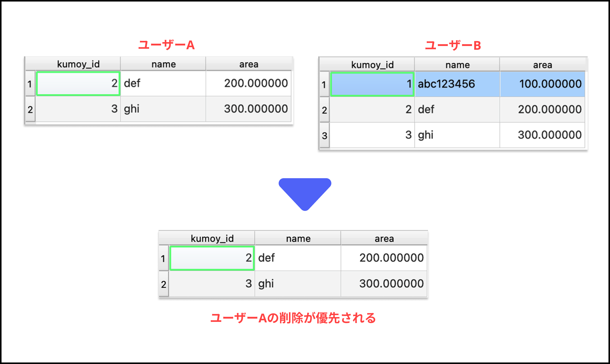The height and width of the screenshot is (364, 610).
Task: Click name column header in User A table
Action: pyautogui.click(x=163, y=64)
